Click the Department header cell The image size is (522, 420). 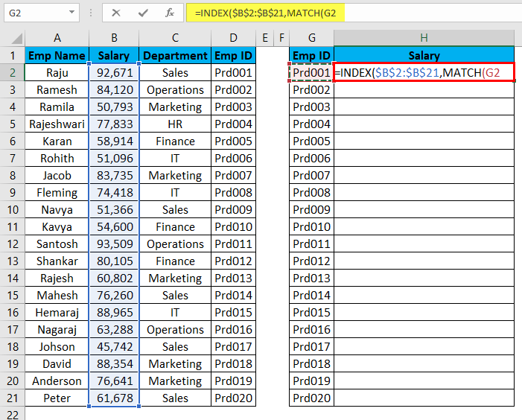pos(175,55)
